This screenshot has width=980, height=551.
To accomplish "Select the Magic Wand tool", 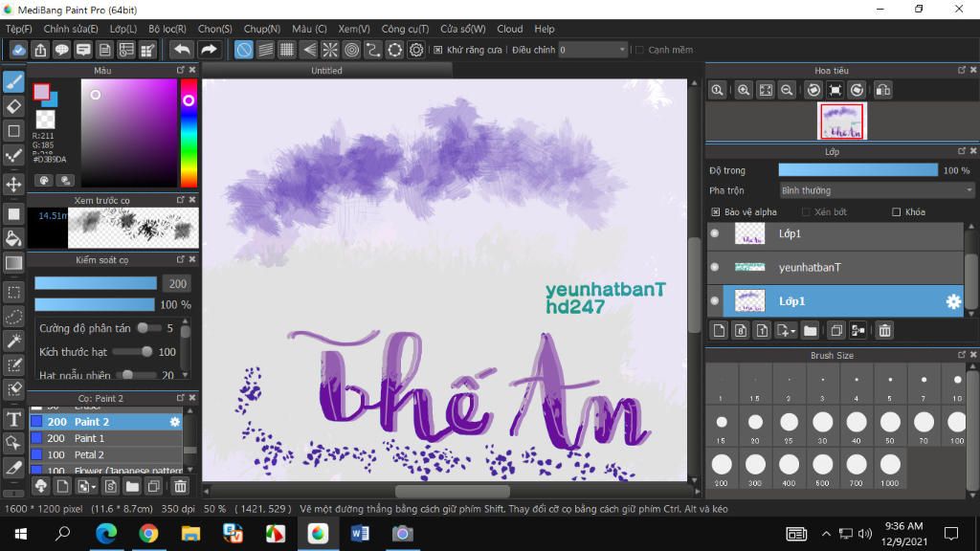I will click(x=13, y=342).
